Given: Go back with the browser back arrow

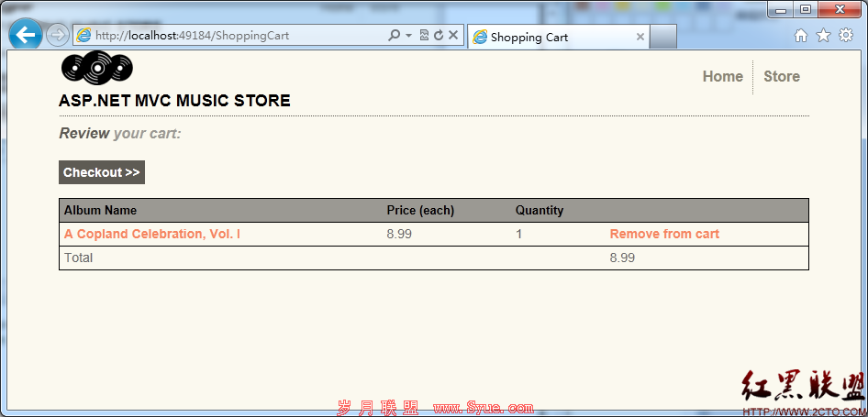Looking at the screenshot, I should tap(25, 36).
